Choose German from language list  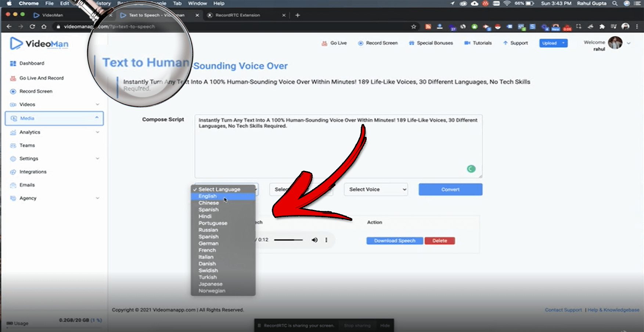point(223,244)
